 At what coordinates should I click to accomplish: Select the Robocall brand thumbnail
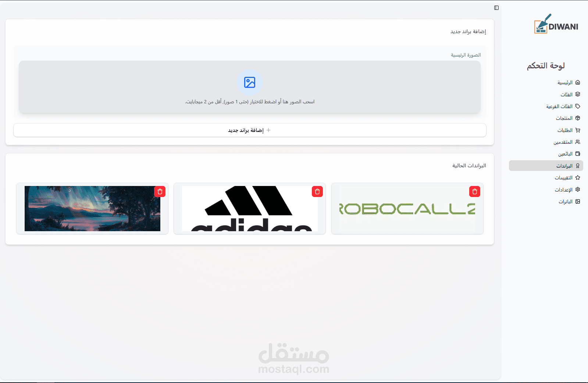(407, 208)
